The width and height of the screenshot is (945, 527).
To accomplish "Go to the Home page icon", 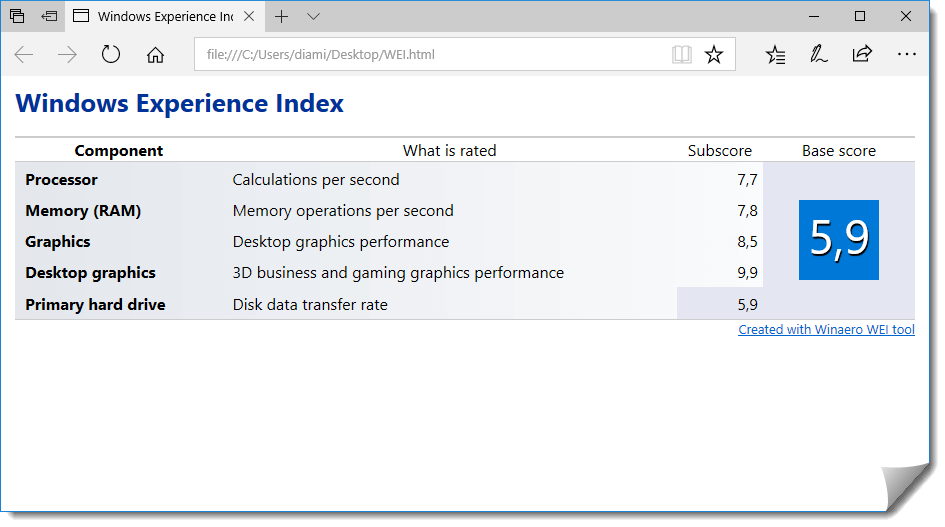I will 155,55.
